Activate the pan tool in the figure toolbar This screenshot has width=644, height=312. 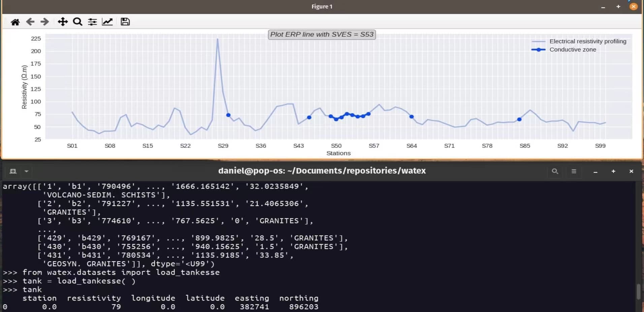62,21
